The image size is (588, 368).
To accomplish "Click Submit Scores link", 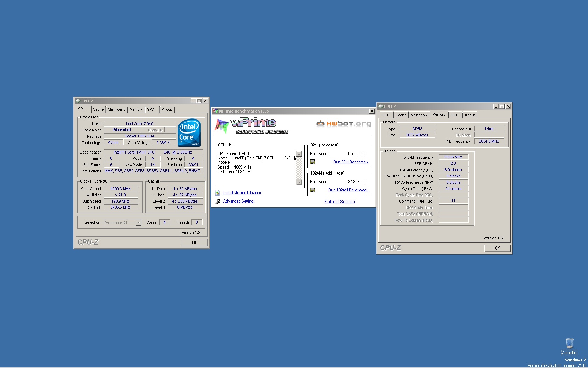I will [x=339, y=202].
